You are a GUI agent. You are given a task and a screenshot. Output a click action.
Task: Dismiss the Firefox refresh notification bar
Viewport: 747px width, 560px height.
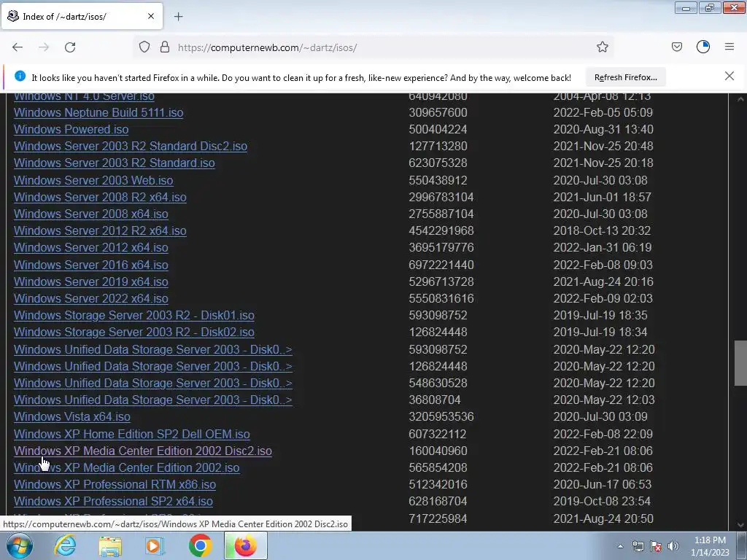729,77
